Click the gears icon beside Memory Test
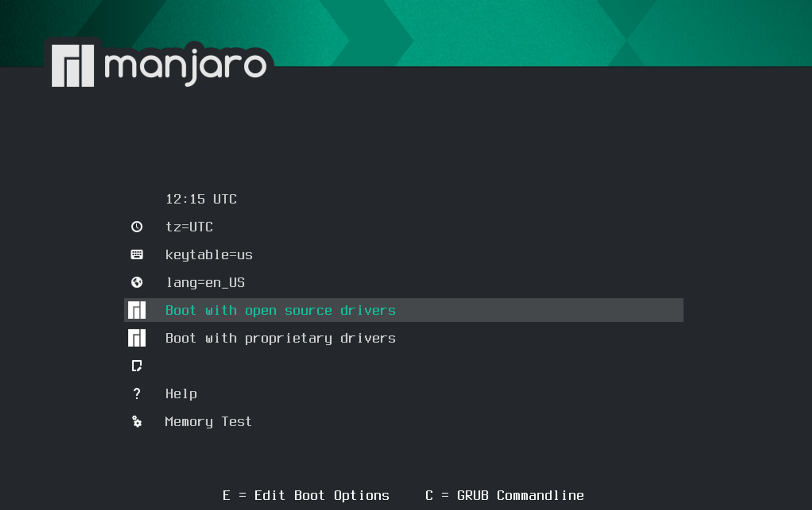 (x=137, y=421)
